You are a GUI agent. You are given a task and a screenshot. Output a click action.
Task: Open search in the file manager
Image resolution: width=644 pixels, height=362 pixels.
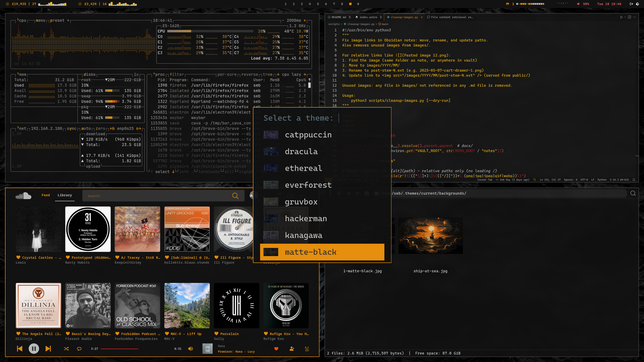coord(633,193)
